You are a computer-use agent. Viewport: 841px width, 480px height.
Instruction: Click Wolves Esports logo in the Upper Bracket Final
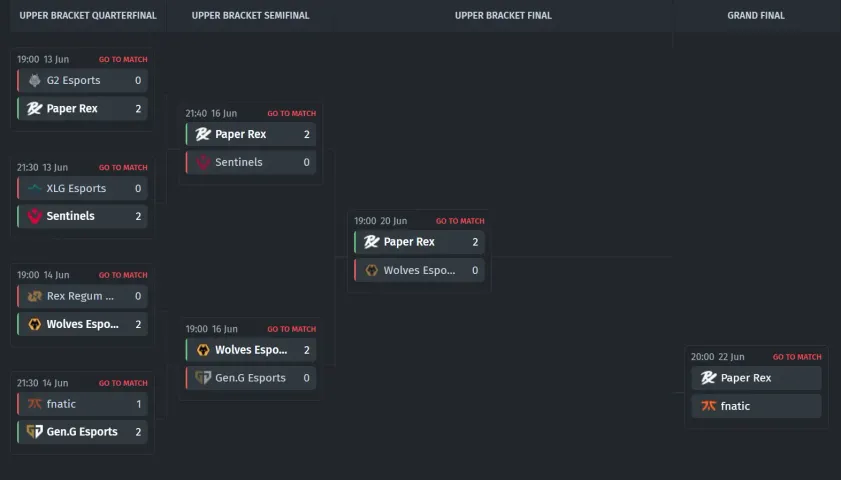pos(371,270)
